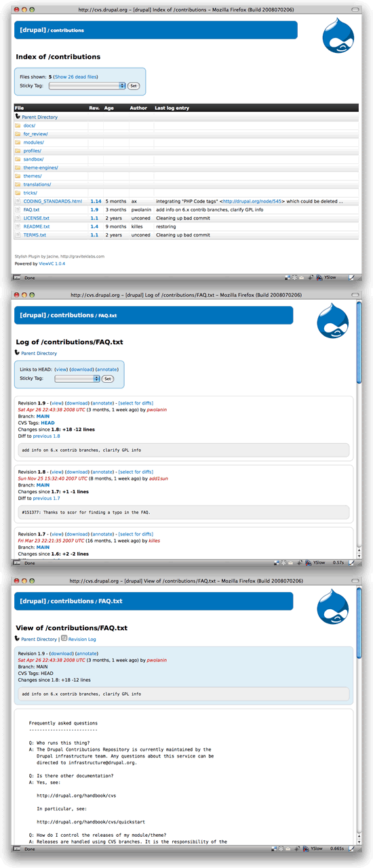This screenshot has height=868, width=373.
Task: Click (view) for Revision 1.7
Action: pos(57,534)
